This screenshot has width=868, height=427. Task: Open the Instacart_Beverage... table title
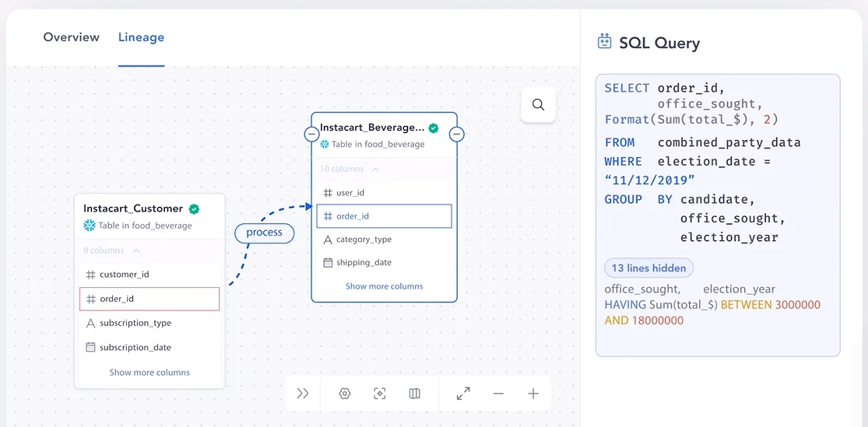372,128
